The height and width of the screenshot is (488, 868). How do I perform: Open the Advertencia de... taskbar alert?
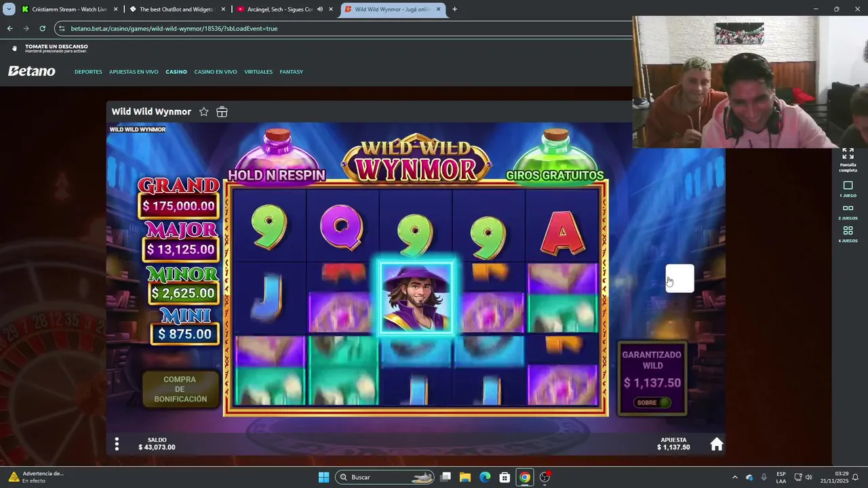pyautogui.click(x=35, y=477)
